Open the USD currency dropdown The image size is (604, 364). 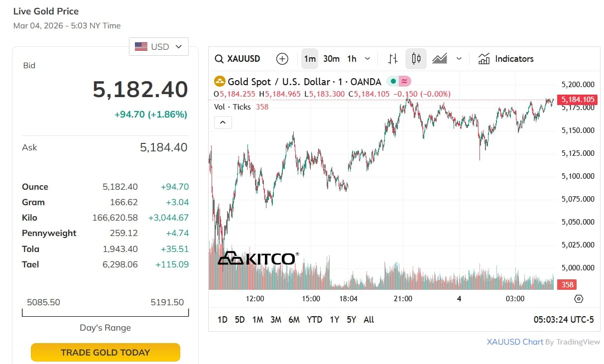click(x=159, y=47)
